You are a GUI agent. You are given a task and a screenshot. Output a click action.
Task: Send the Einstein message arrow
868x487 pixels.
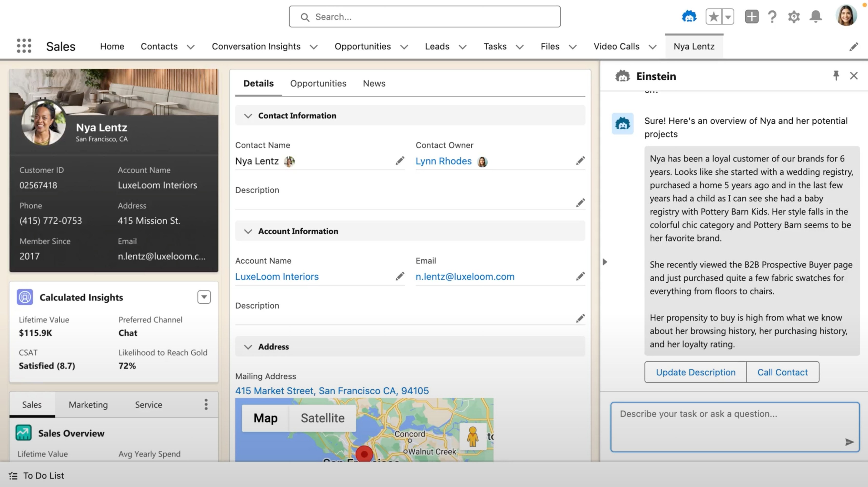point(849,442)
